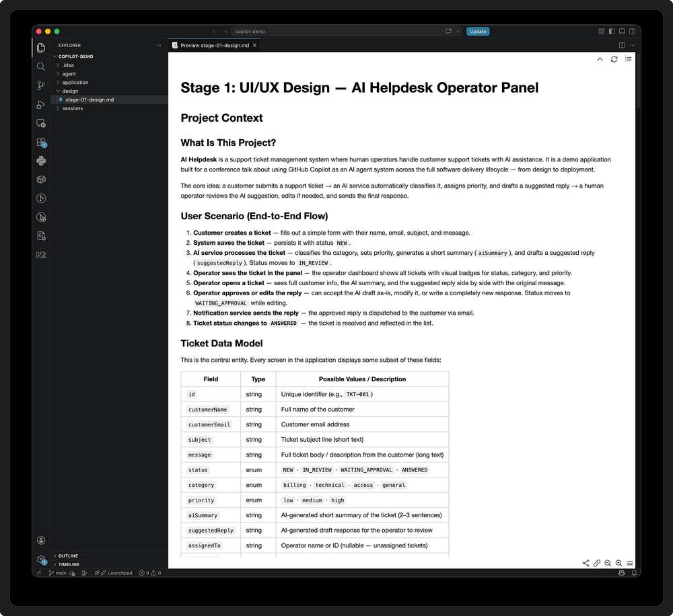Image resolution: width=673 pixels, height=616 pixels.
Task: Open the Accounts icon in activity bar
Action: pos(41,540)
